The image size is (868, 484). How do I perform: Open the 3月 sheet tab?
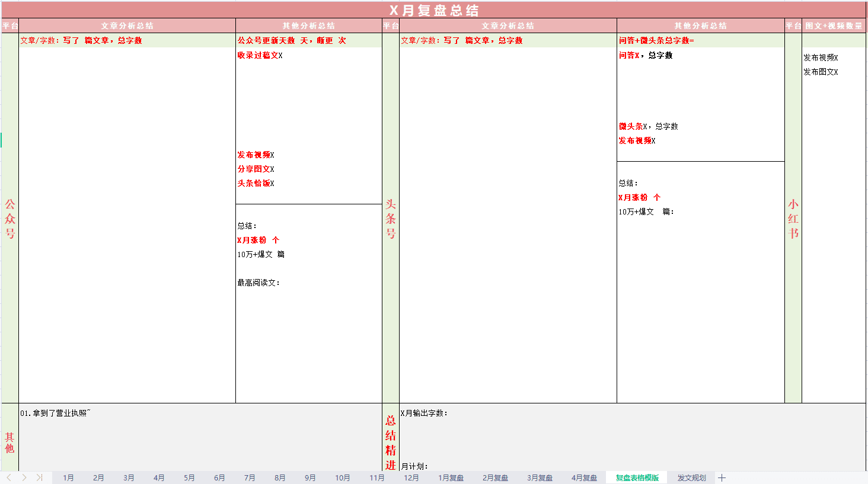coord(129,477)
